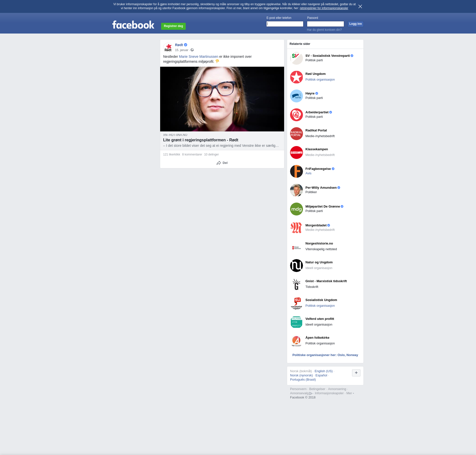The width and height of the screenshot is (476, 455).
Task: Open the Annonsering footer link
Action: click(x=337, y=389)
